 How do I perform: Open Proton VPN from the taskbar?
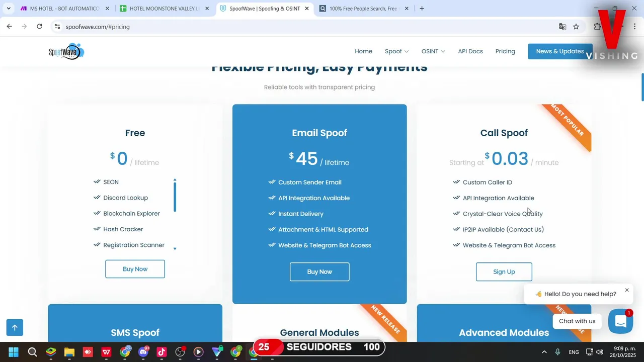pyautogui.click(x=217, y=352)
